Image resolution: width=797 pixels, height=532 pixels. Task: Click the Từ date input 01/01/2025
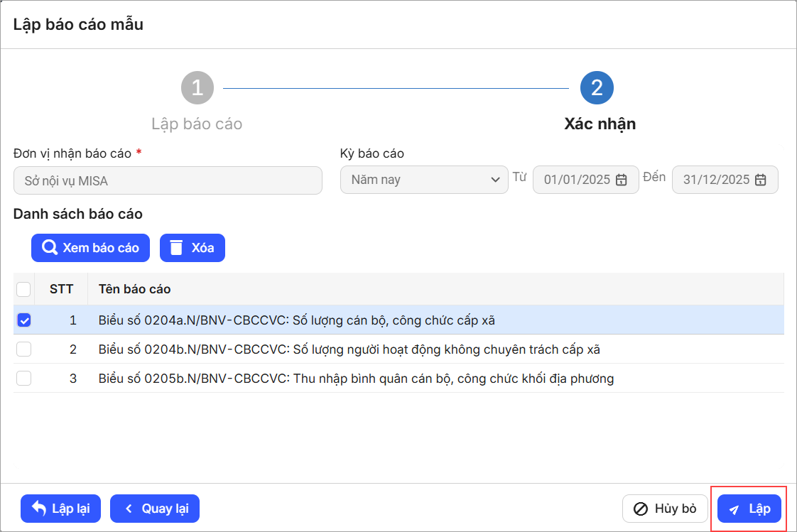576,180
